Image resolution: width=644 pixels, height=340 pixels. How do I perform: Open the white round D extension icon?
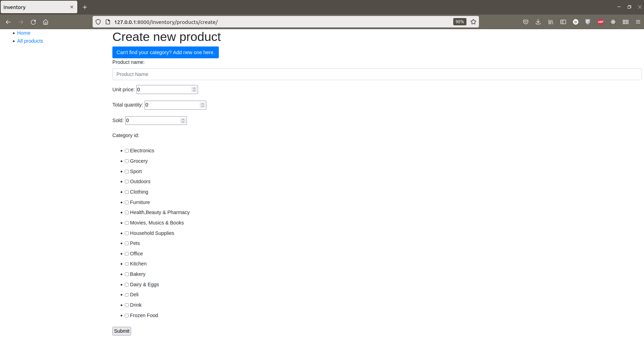(x=576, y=22)
